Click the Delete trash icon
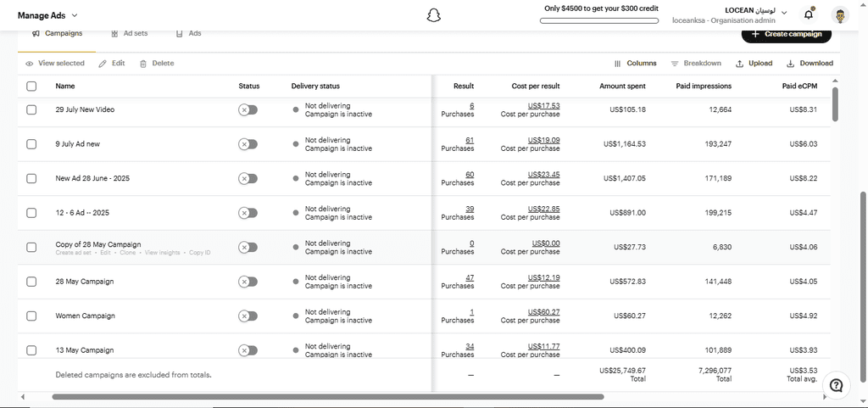868x408 pixels. [142, 64]
